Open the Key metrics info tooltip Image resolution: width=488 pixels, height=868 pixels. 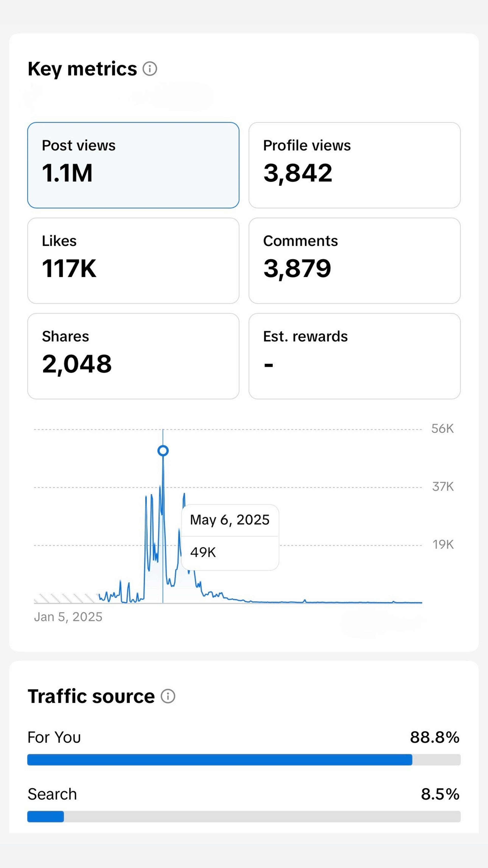tap(150, 69)
